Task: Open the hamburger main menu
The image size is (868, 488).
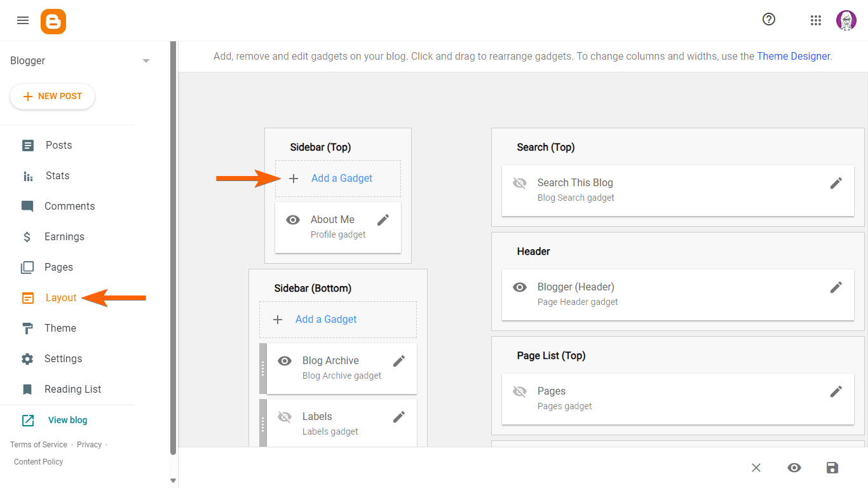Action: tap(23, 20)
